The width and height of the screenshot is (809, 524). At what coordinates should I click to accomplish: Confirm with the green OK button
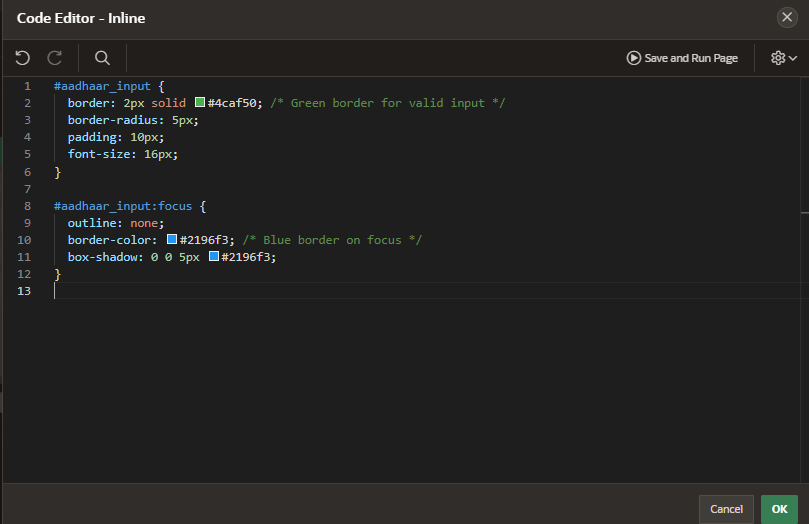click(x=779, y=509)
